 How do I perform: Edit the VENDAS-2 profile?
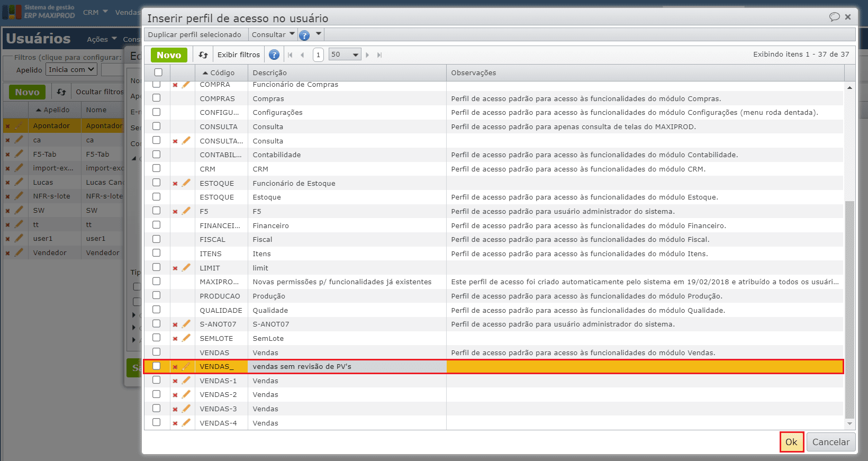tap(186, 394)
